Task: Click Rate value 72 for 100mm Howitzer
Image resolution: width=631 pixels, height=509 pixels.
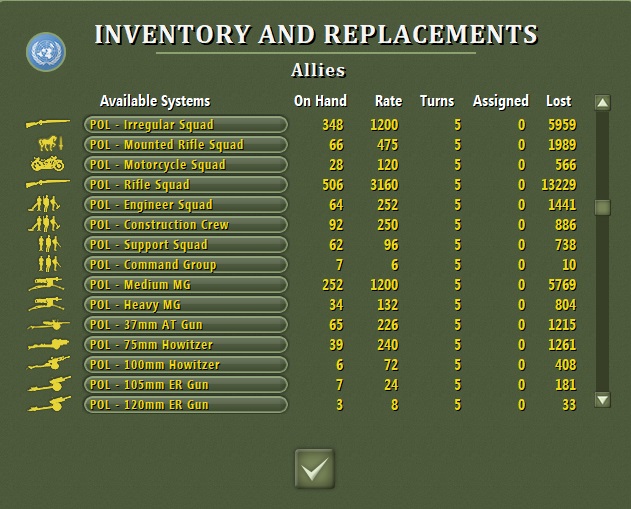Action: coord(391,365)
